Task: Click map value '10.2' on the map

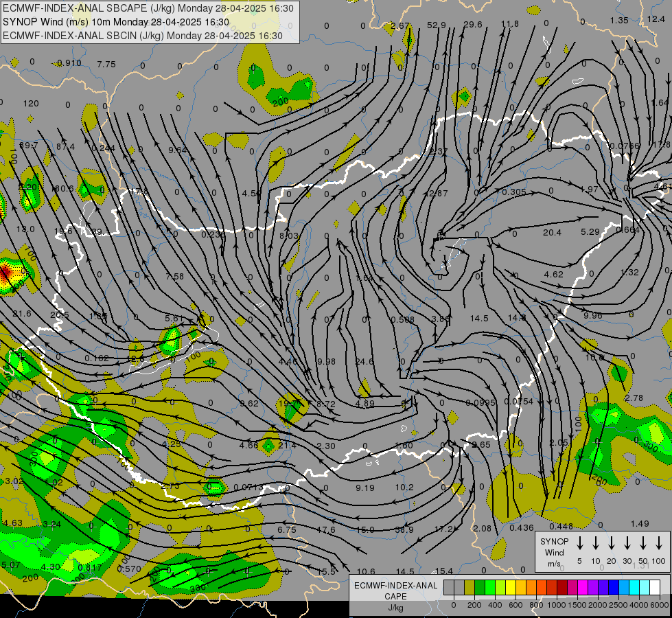Action: (x=404, y=488)
